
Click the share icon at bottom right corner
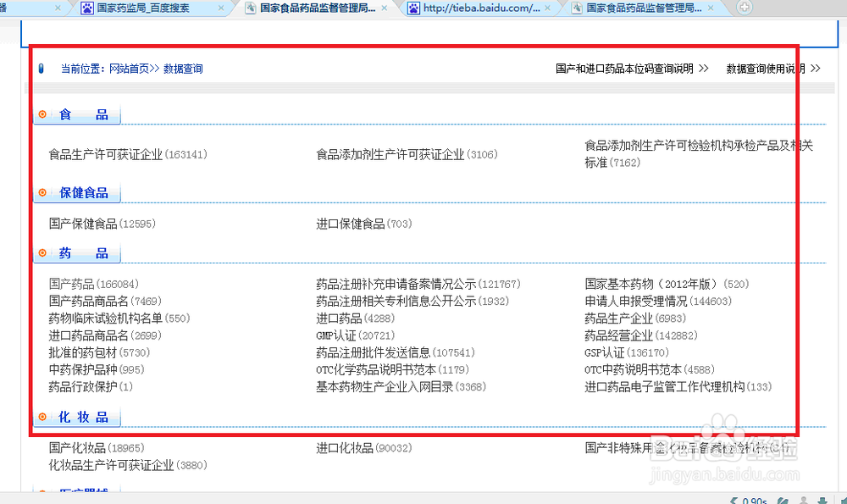coord(844,500)
